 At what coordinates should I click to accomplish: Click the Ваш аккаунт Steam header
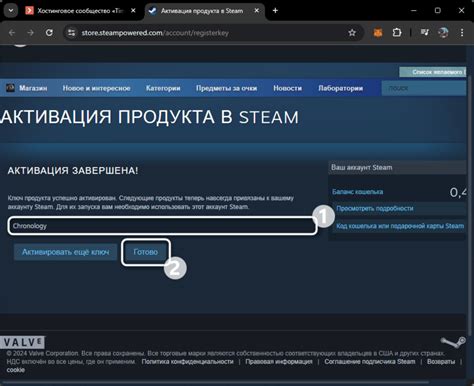tap(397, 168)
